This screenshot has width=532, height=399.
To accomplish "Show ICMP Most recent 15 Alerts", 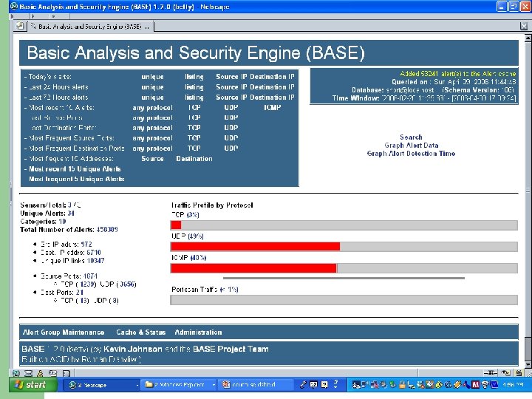I will pyautogui.click(x=272, y=108).
